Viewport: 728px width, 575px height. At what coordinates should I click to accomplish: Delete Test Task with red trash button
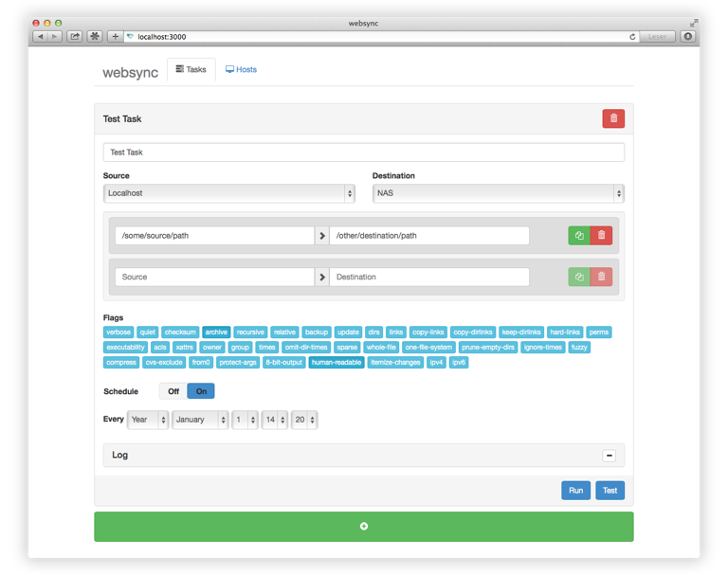[x=613, y=118]
